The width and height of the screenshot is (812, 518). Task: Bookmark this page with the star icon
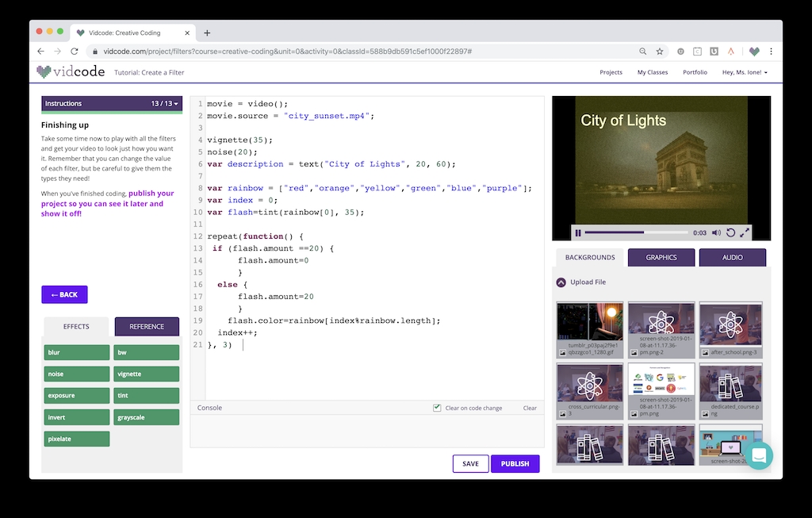click(659, 52)
